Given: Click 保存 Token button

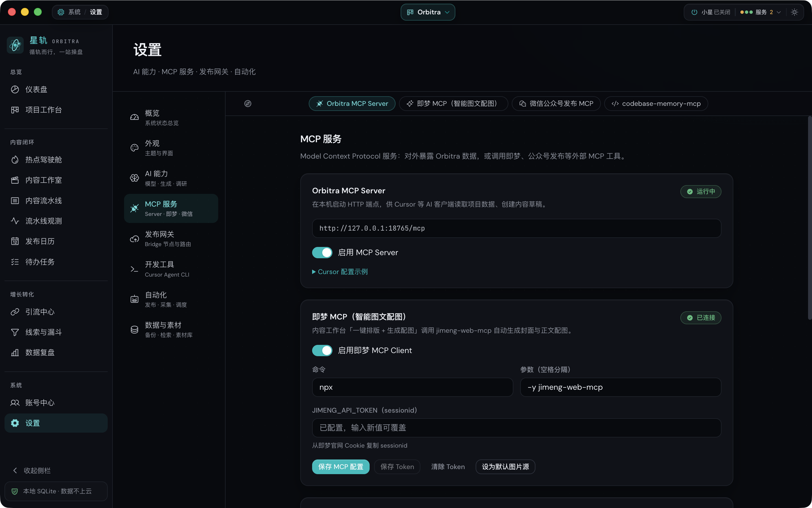Looking at the screenshot, I should (x=397, y=467).
